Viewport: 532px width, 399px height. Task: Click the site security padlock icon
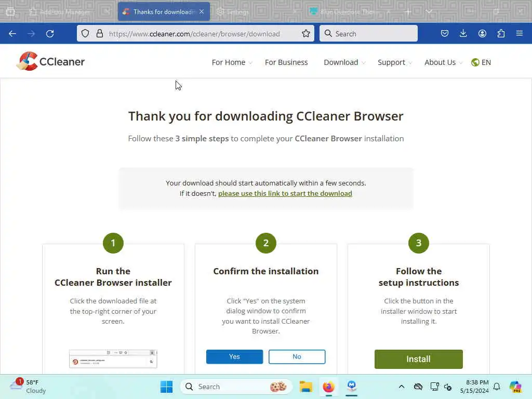(99, 34)
